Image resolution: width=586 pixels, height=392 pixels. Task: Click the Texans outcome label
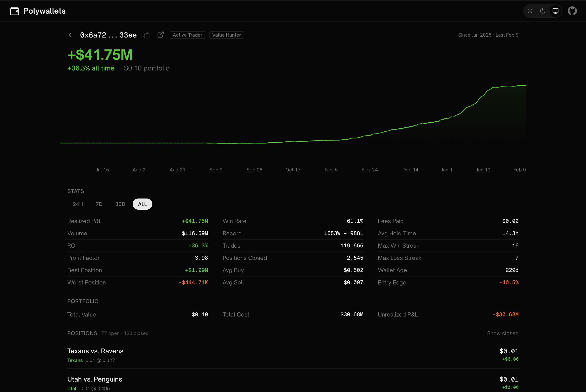tap(75, 360)
